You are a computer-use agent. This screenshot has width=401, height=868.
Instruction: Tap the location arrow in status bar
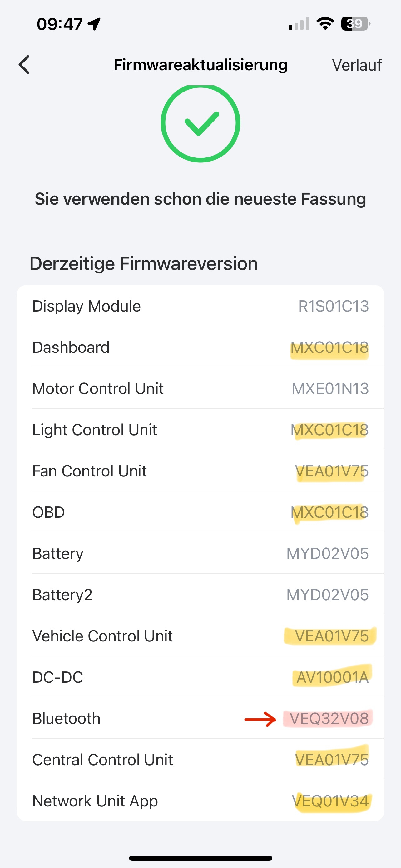click(x=94, y=24)
